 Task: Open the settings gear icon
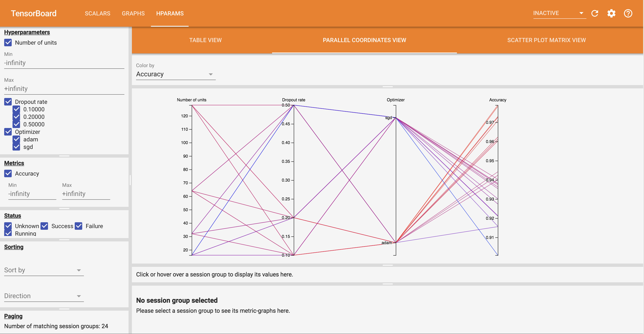click(611, 13)
